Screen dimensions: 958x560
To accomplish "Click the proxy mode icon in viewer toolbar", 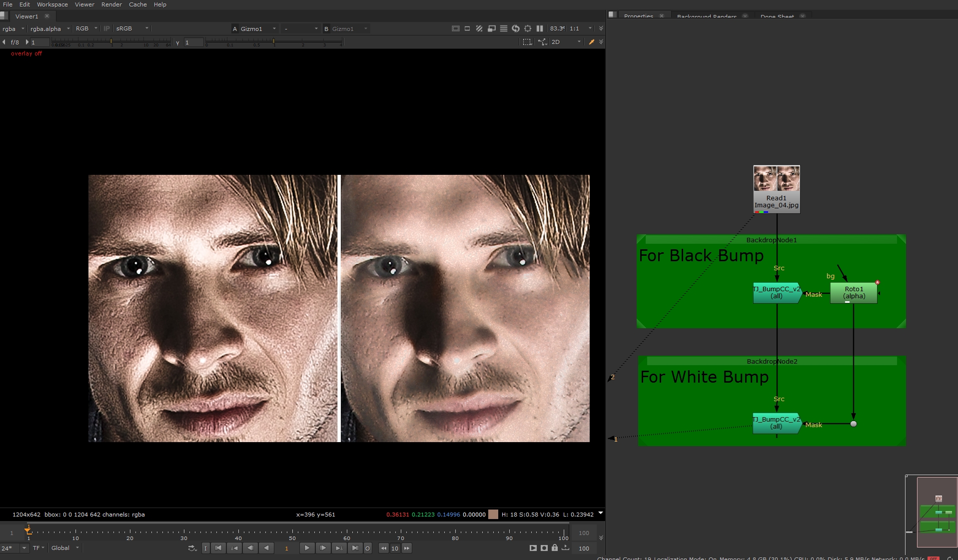I will [x=492, y=28].
